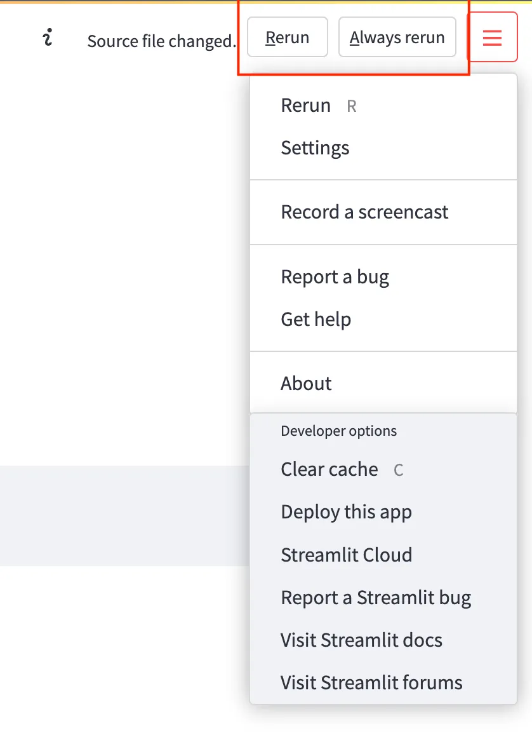Open Settings from the menu
This screenshot has height=756, width=532.
pyautogui.click(x=315, y=148)
